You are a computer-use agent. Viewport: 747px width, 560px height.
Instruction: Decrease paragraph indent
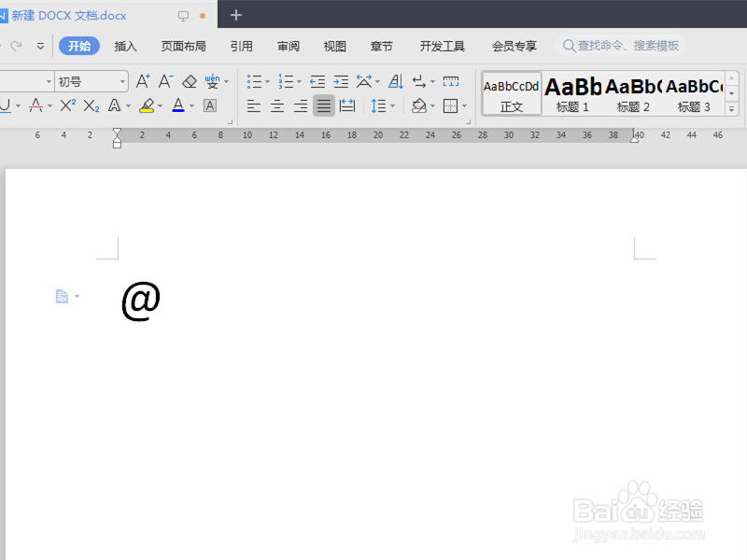click(x=317, y=81)
